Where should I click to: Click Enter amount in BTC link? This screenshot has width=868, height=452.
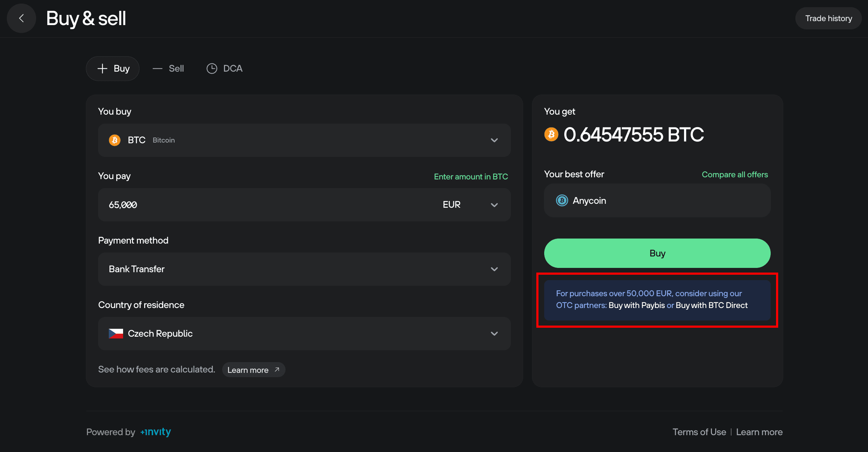(x=470, y=177)
